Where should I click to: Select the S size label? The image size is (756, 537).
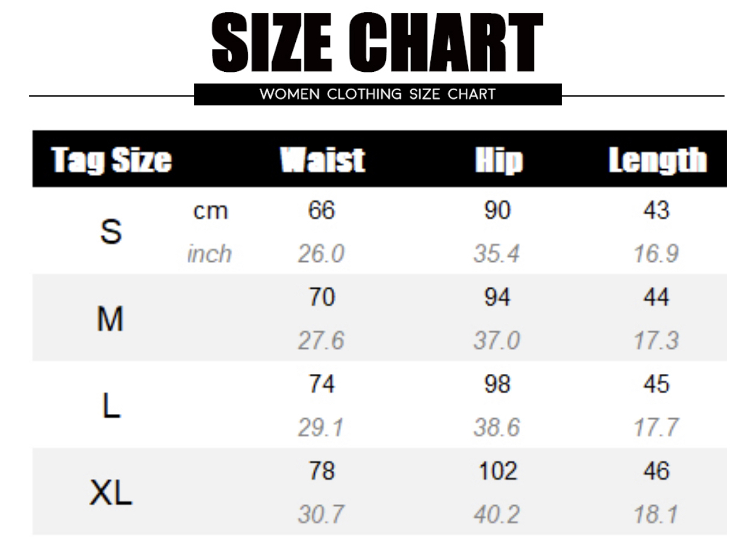[110, 231]
